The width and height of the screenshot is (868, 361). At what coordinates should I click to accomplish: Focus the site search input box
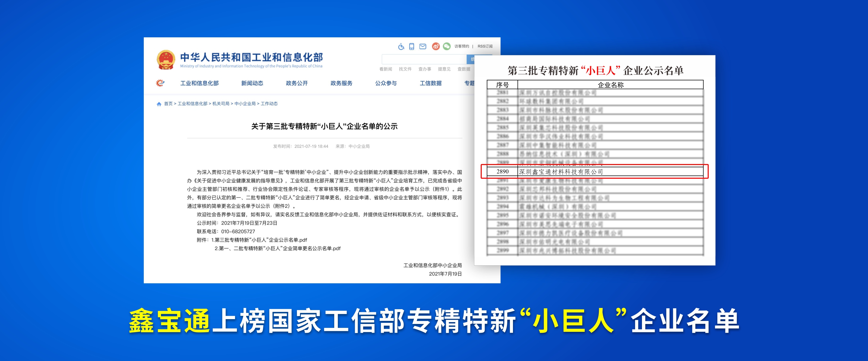pos(424,59)
